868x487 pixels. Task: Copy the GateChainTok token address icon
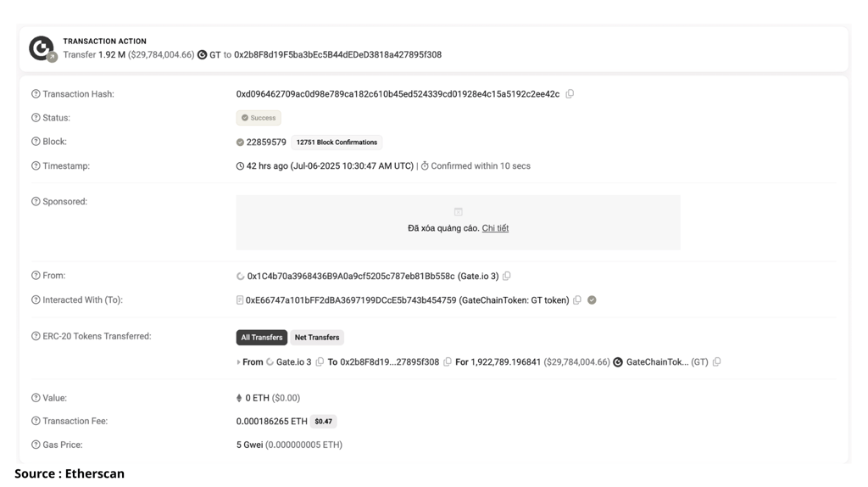[x=717, y=361]
